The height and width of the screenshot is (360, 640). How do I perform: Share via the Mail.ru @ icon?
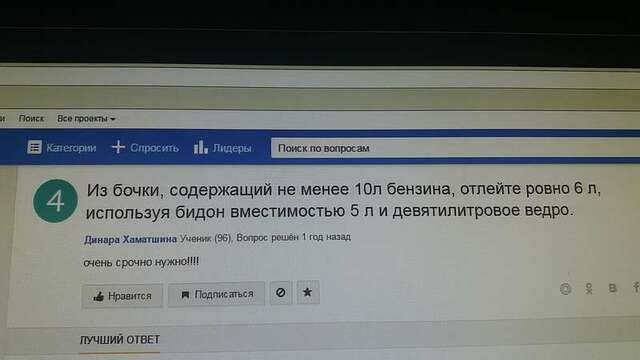(x=565, y=289)
